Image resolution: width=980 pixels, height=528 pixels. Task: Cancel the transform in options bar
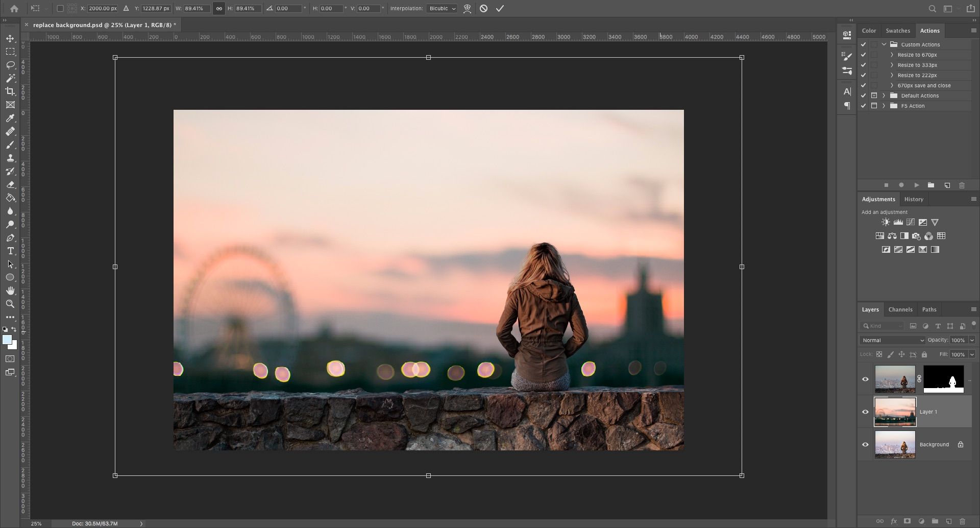(x=483, y=9)
